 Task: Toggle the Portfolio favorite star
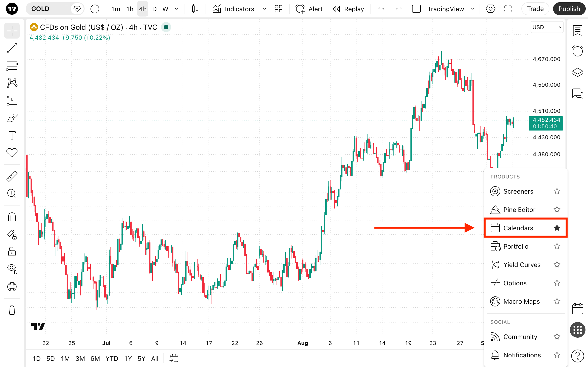tap(557, 246)
